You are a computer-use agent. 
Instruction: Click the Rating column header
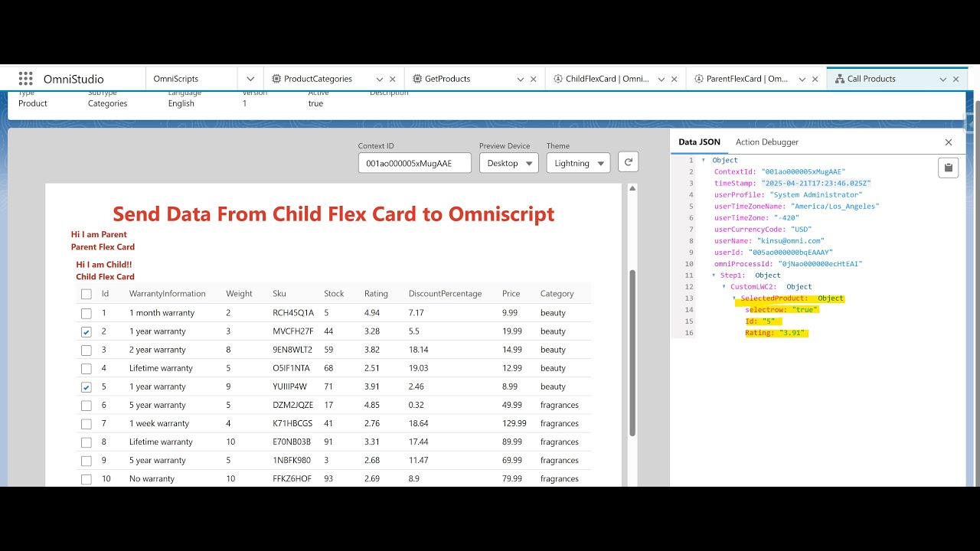pyautogui.click(x=376, y=294)
